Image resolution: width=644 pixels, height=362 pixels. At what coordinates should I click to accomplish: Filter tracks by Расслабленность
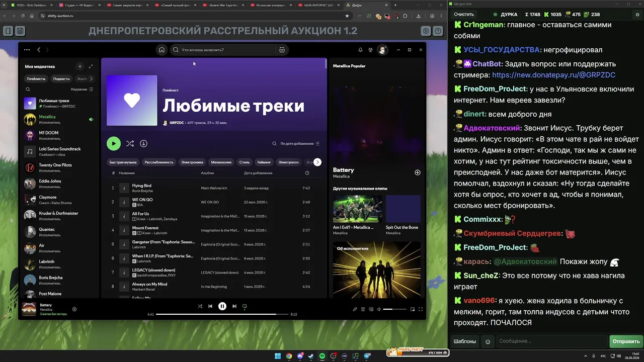pyautogui.click(x=159, y=162)
